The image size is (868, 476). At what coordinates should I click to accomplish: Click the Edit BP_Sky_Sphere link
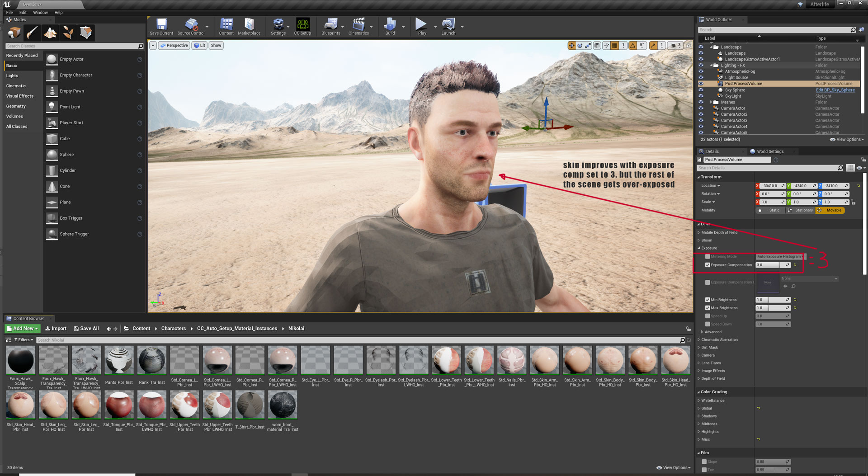(x=835, y=90)
